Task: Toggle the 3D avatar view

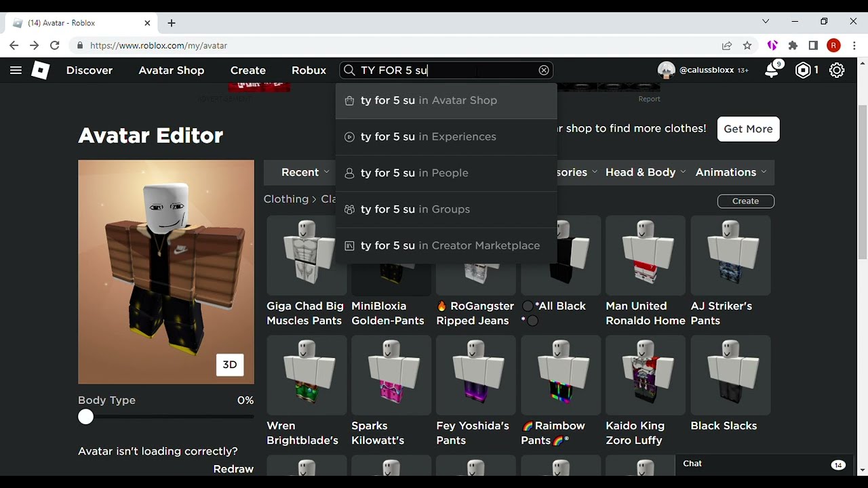Action: tap(230, 365)
